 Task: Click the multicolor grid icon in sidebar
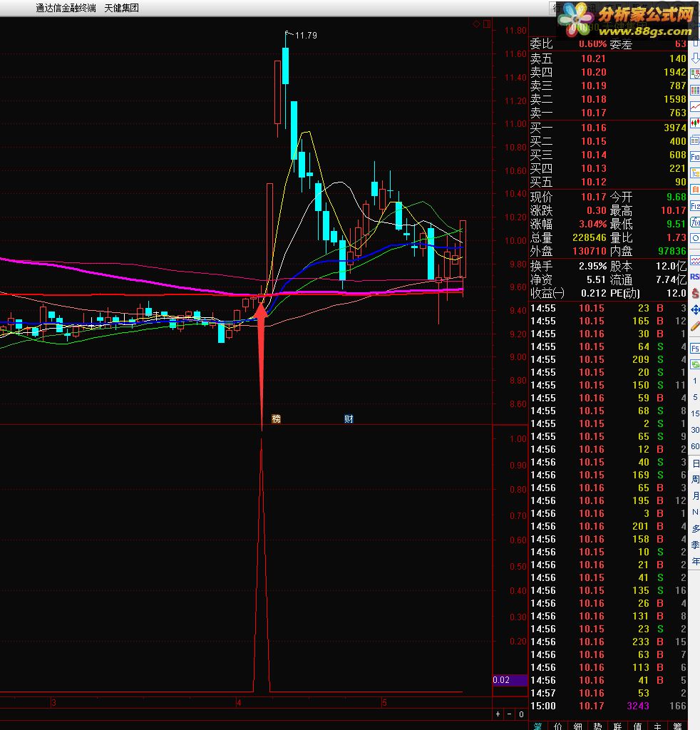coord(695,91)
